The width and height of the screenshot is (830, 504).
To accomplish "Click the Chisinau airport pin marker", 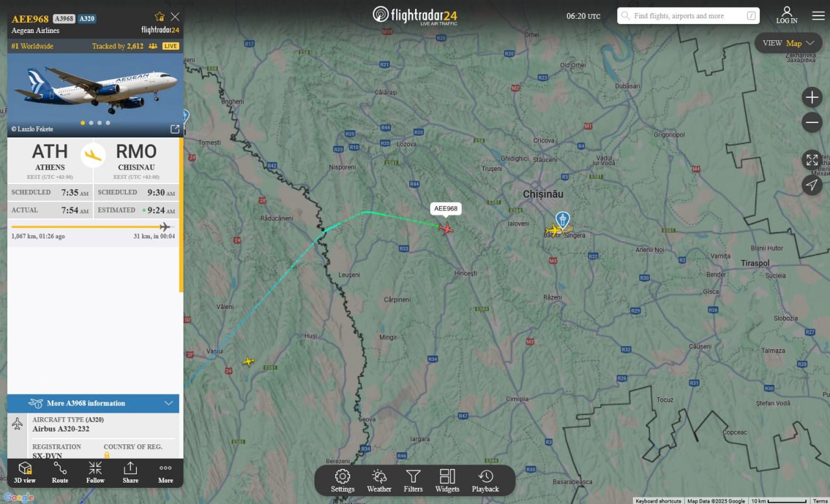I will pyautogui.click(x=563, y=219).
